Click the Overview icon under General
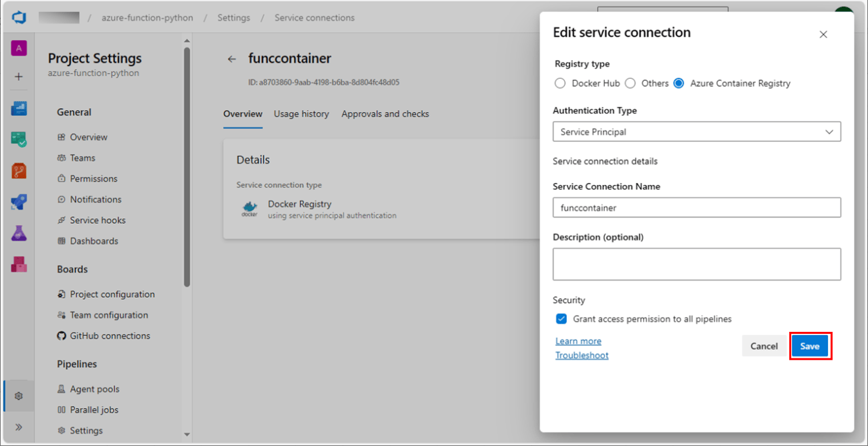The height and width of the screenshot is (446, 868). click(x=61, y=137)
